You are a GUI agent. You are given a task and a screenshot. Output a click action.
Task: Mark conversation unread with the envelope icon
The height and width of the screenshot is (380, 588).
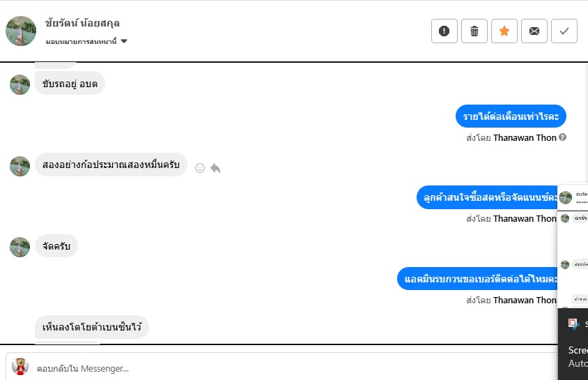pos(534,31)
